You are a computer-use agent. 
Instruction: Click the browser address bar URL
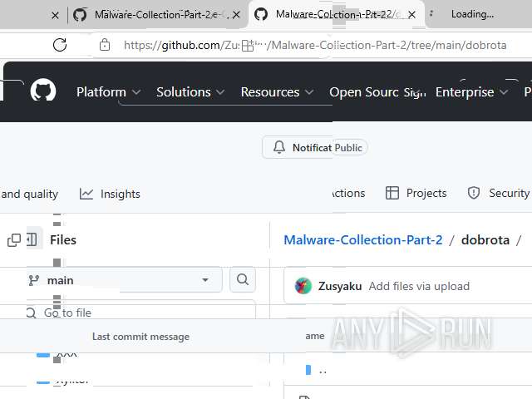click(315, 45)
